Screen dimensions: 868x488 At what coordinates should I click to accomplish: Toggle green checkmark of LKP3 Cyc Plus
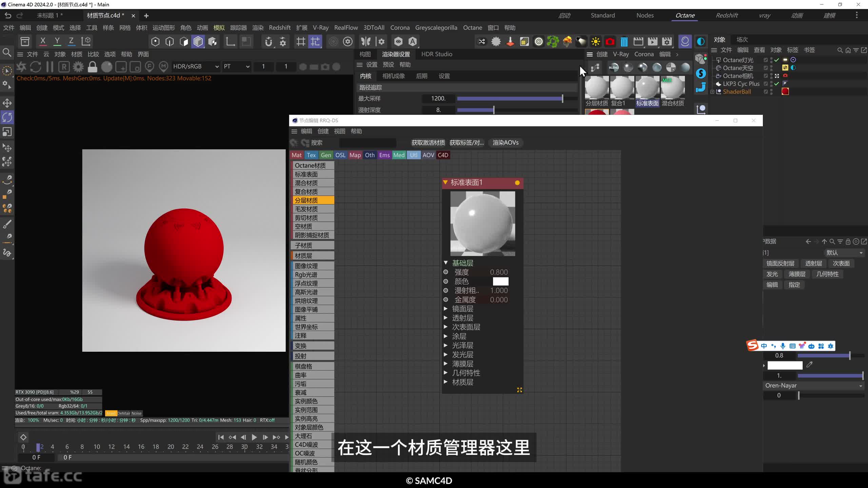777,84
